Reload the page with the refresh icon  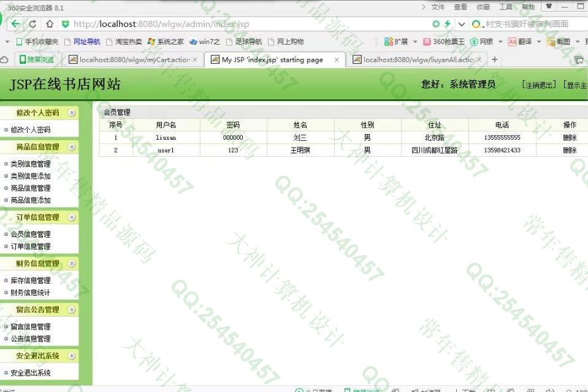[32, 24]
